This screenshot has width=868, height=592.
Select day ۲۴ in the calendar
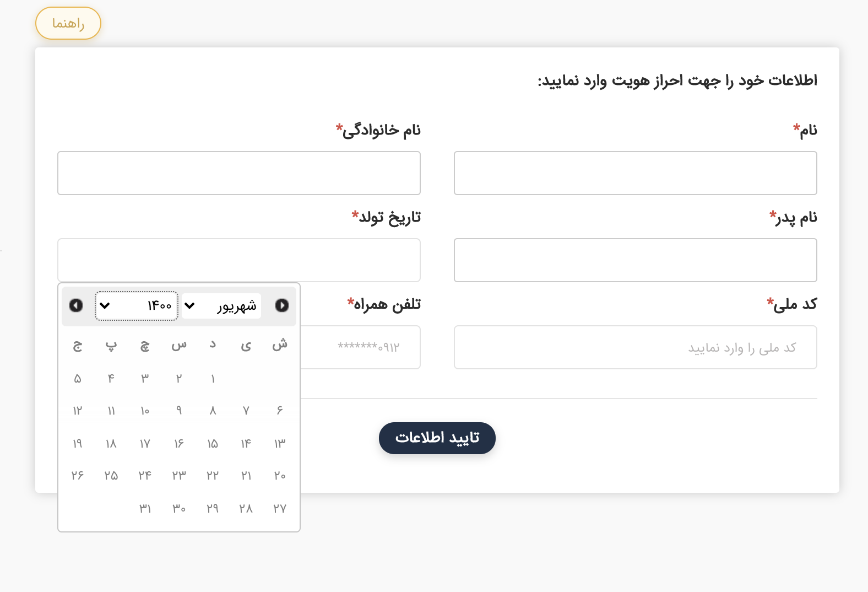145,475
